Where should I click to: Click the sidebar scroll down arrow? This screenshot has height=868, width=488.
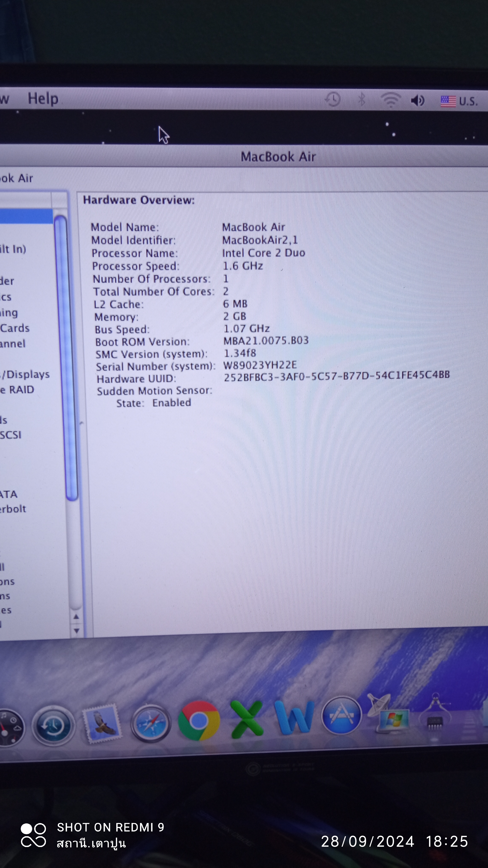(x=76, y=630)
